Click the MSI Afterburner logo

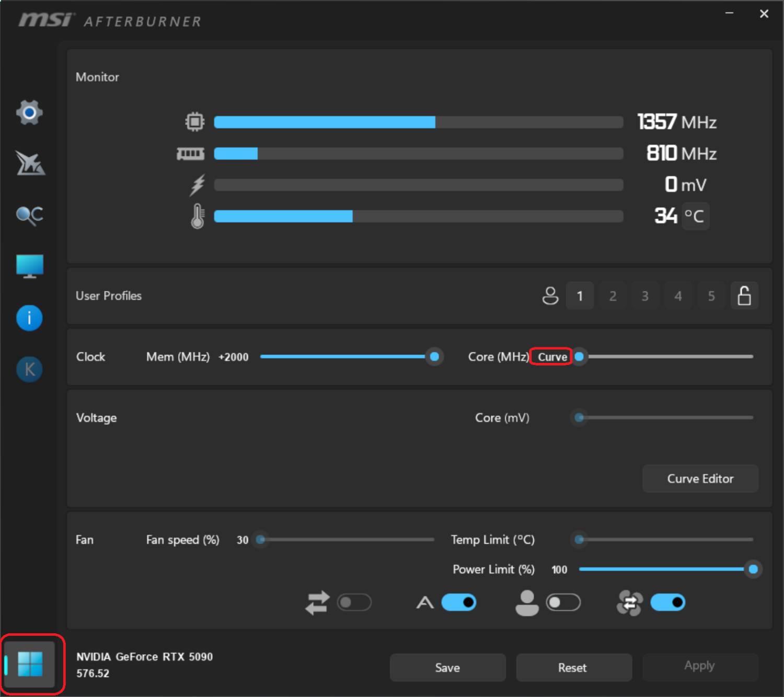pos(110,20)
